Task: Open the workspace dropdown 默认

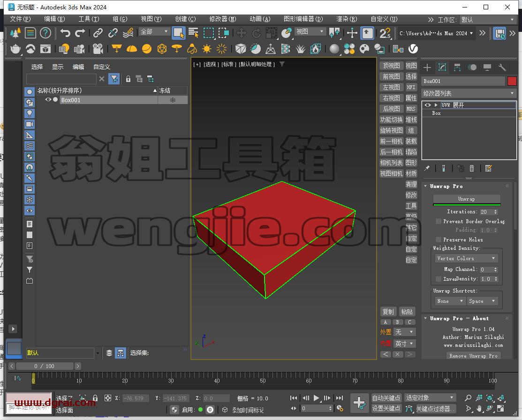Action: (488, 20)
